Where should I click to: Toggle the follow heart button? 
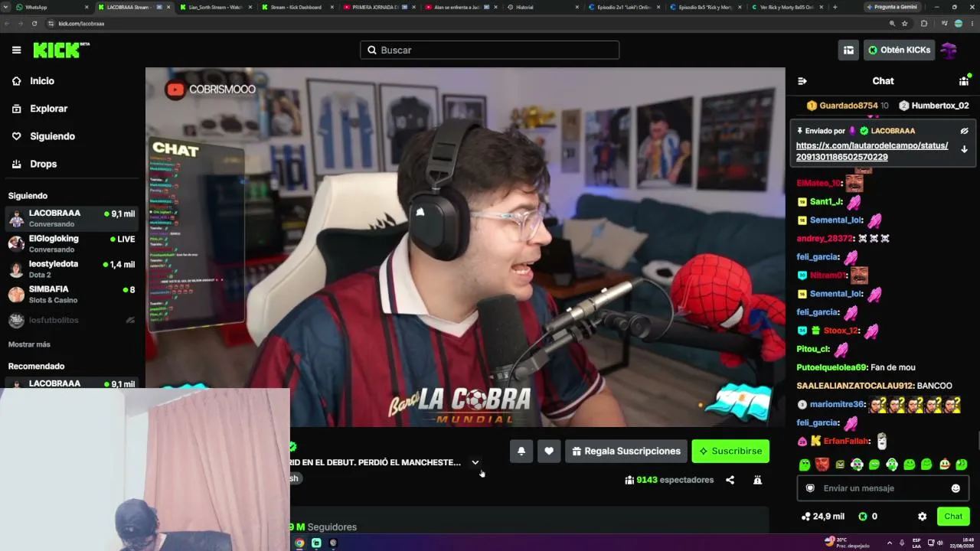(x=549, y=452)
